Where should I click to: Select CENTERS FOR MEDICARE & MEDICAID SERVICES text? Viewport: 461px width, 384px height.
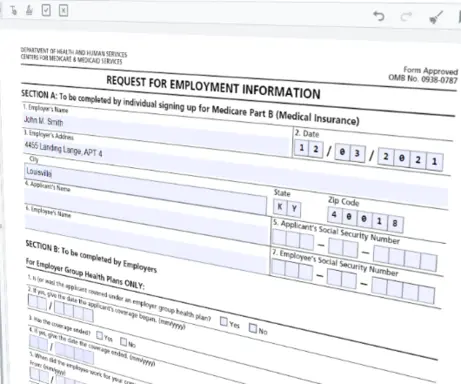[x=71, y=59]
